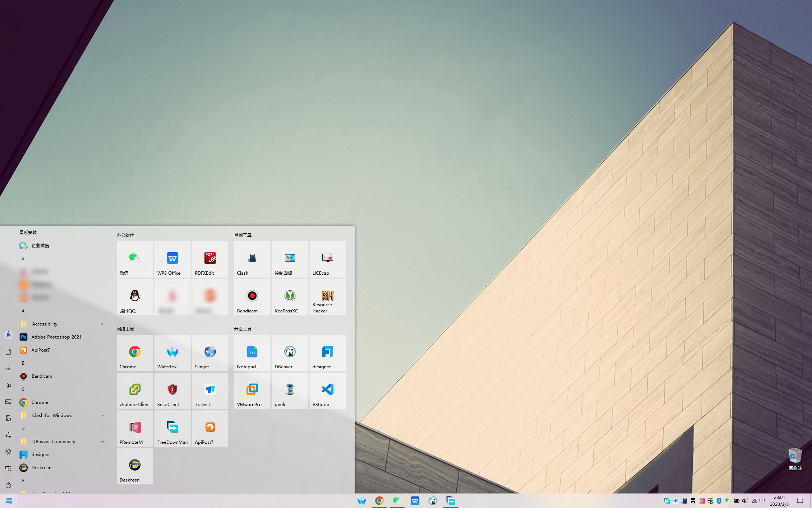Image resolution: width=812 pixels, height=508 pixels.
Task: Launch Adobe Photoshop 2021 from app list
Action: point(62,337)
